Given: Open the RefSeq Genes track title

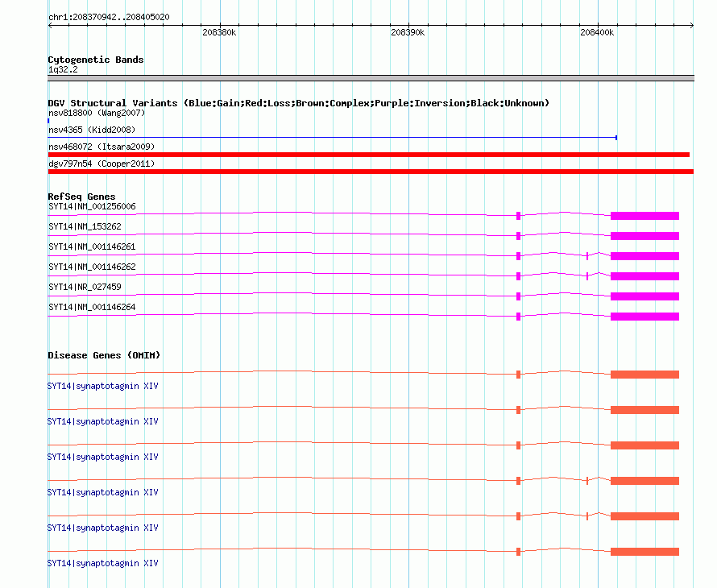Looking at the screenshot, I should (x=81, y=197).
